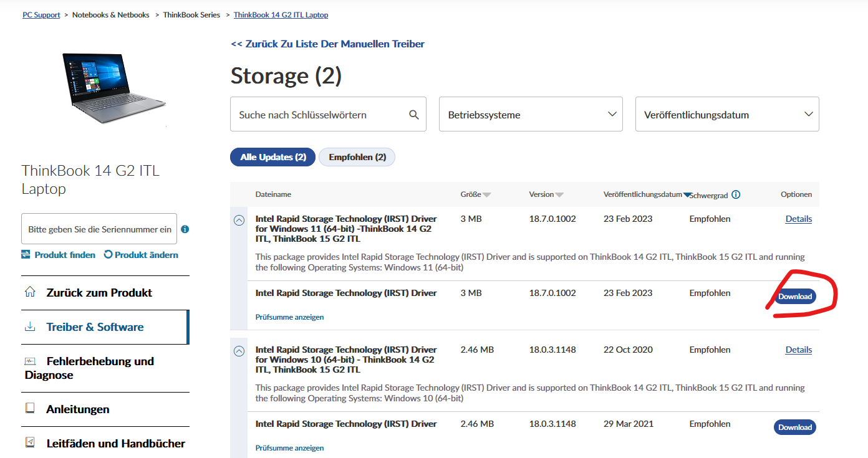The height and width of the screenshot is (458, 868).
Task: Click the Schweregrad info icon
Action: (x=736, y=194)
